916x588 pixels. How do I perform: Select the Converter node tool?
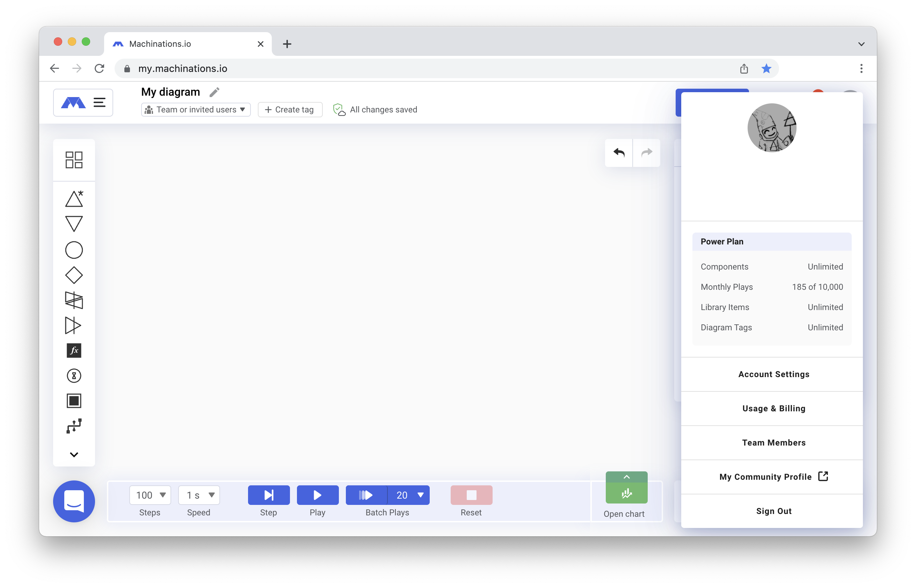click(73, 326)
